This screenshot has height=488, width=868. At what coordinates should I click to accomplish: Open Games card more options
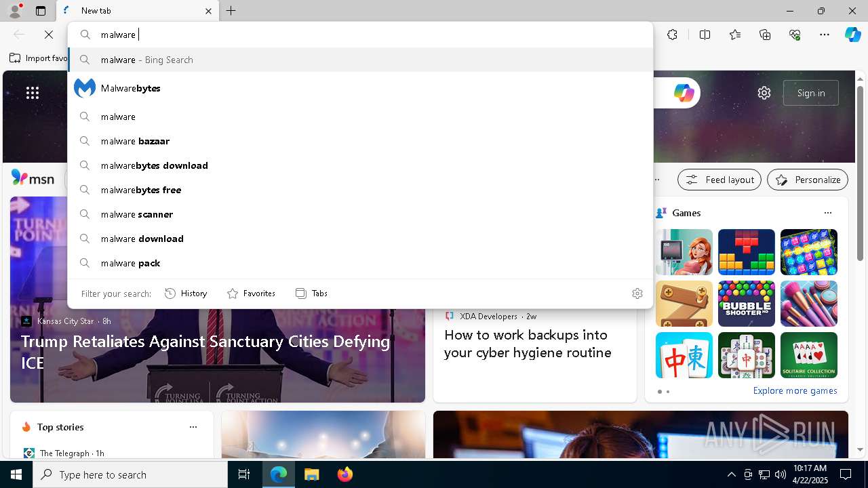(828, 213)
